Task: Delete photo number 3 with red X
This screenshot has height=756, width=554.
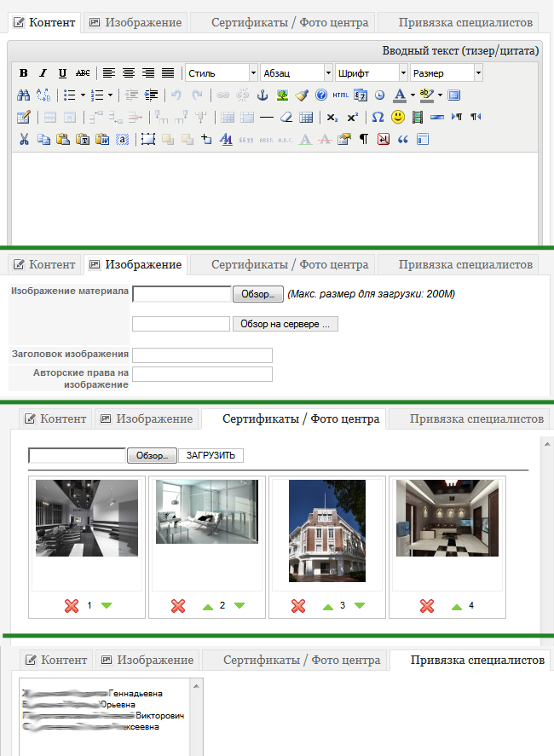Action: (x=298, y=606)
